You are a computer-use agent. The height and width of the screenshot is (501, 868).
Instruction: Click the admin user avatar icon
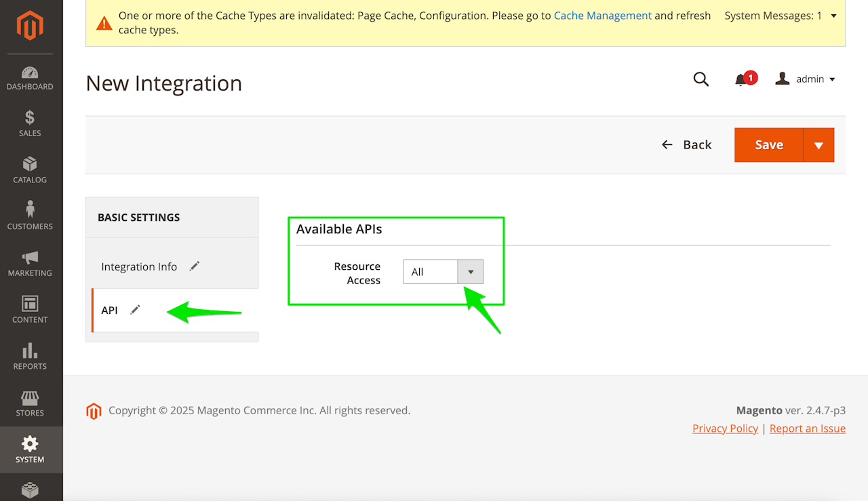click(x=783, y=79)
